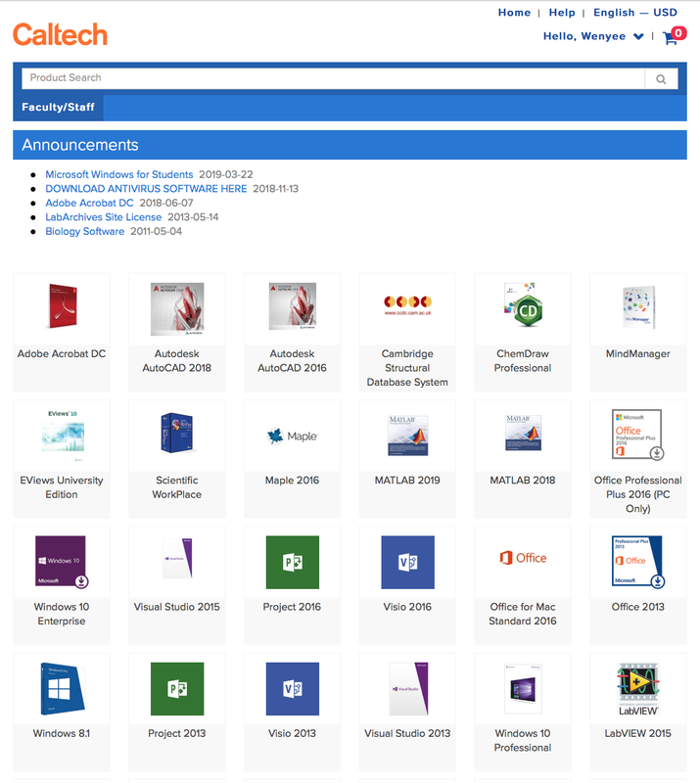Open the Microsoft Windows for Students announcement

pos(119,174)
